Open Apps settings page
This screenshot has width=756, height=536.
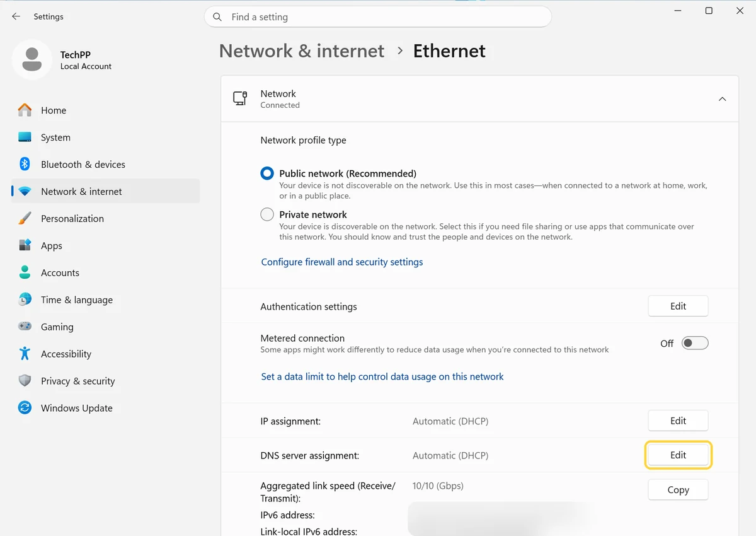click(105, 246)
